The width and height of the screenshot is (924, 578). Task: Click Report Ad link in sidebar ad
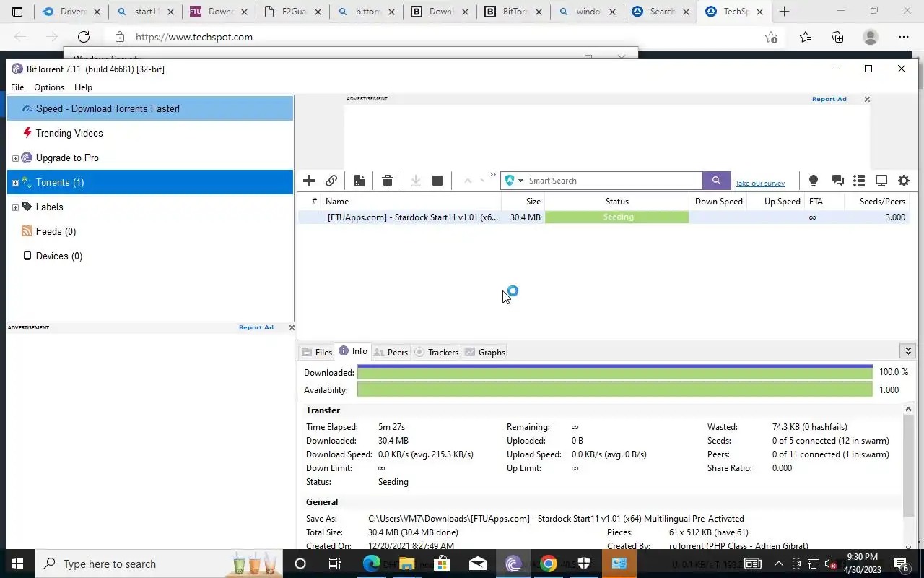(256, 327)
